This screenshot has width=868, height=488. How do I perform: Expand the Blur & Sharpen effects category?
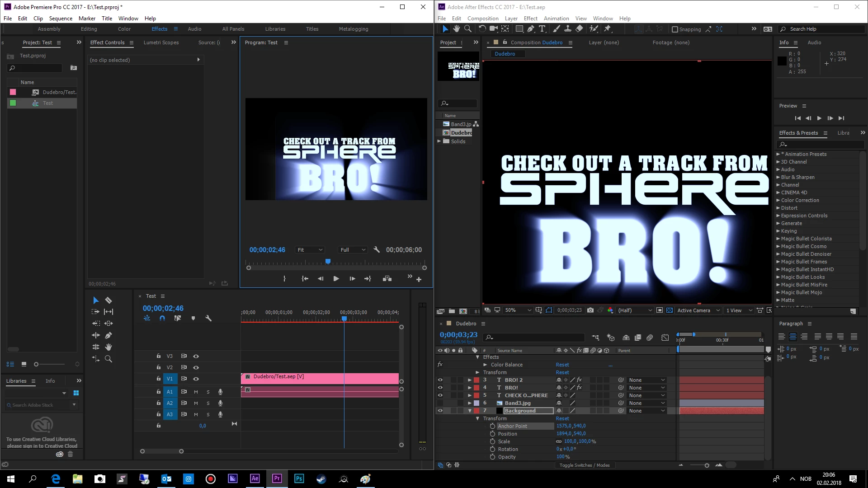[778, 177]
